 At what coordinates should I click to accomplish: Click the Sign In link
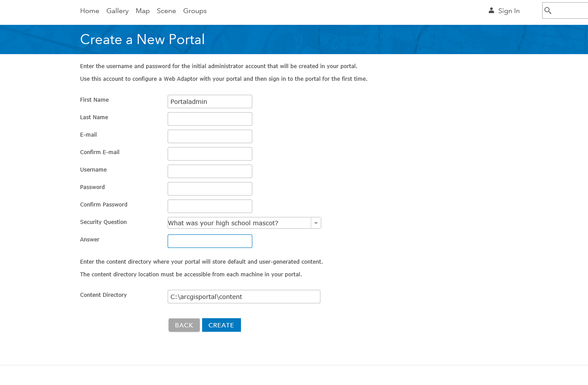coord(509,11)
